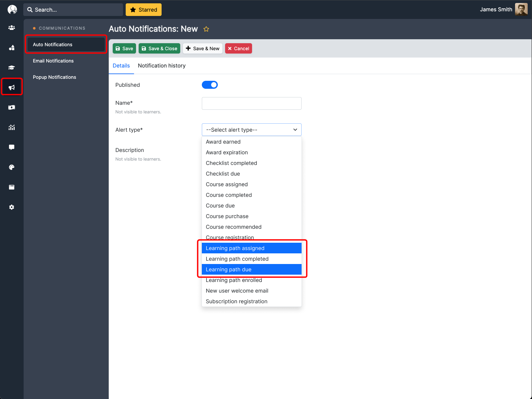Switch to Notification history tab
Viewport: 532px width, 399px height.
pos(162,66)
